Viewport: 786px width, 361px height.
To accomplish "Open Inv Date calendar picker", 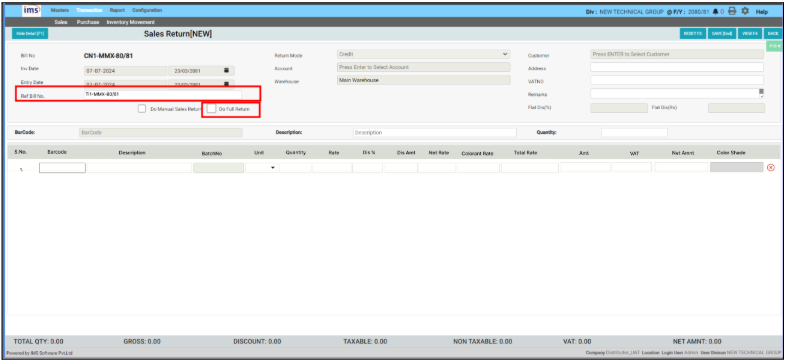I will [226, 71].
